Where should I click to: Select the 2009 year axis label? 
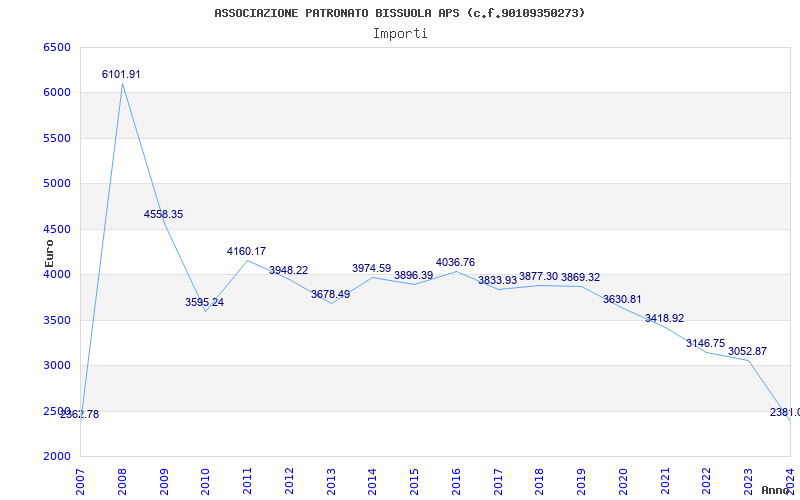pyautogui.click(x=164, y=482)
